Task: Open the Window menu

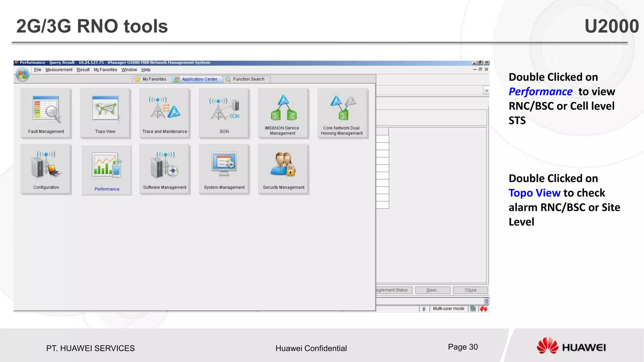Action: click(129, 70)
